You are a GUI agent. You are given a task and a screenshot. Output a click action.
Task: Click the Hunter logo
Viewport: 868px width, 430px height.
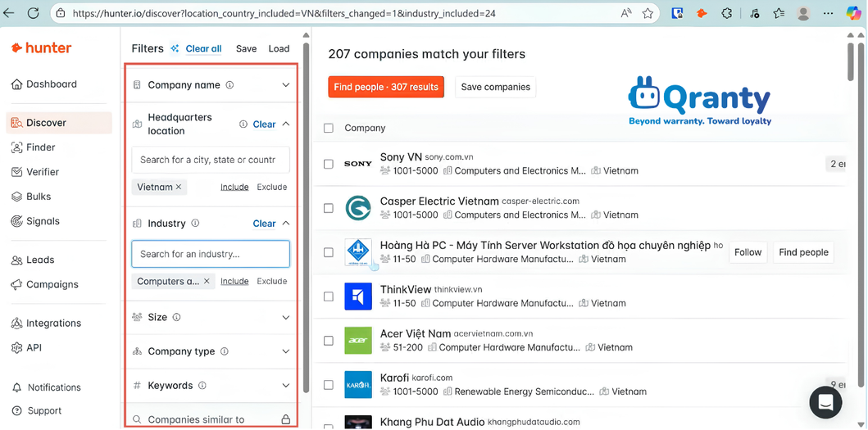pos(42,48)
